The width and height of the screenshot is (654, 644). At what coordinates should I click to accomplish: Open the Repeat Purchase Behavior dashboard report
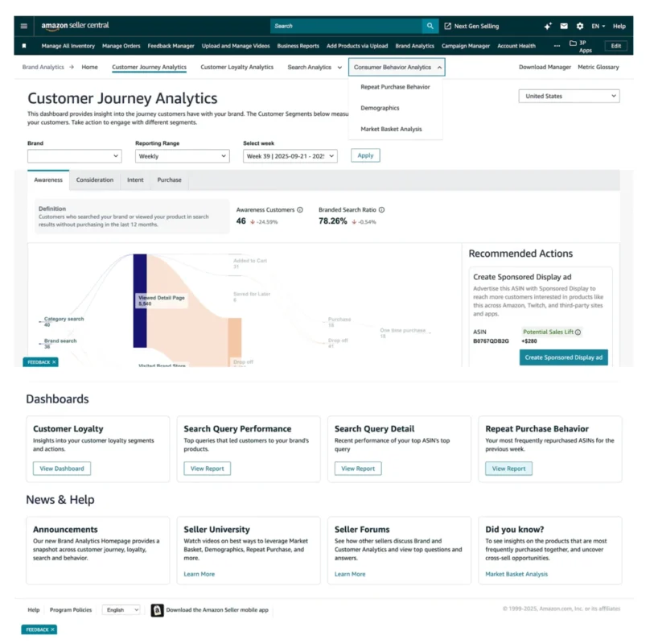click(508, 468)
